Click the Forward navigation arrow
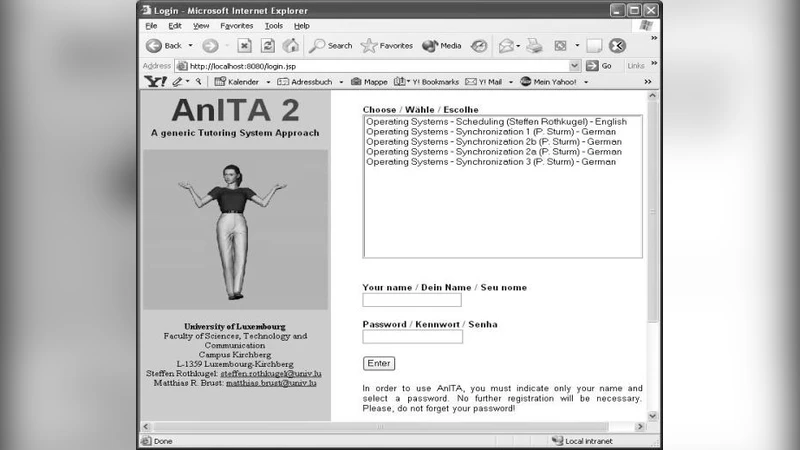The width and height of the screenshot is (800, 450). (x=210, y=46)
